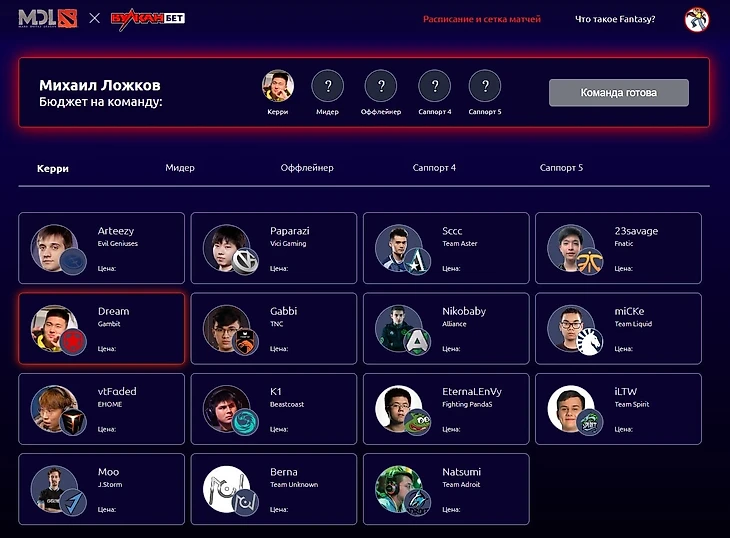Open Расписание и сетка матчей link

coord(482,19)
